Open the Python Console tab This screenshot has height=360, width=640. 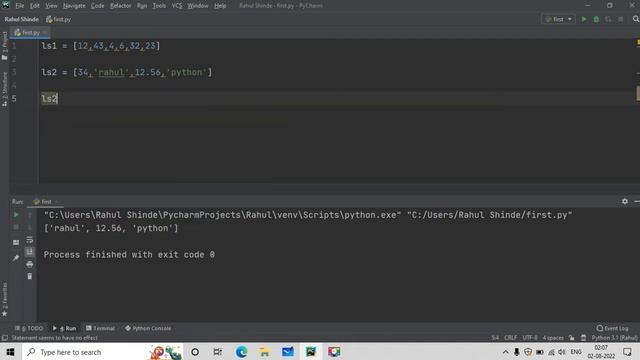[x=148, y=328]
